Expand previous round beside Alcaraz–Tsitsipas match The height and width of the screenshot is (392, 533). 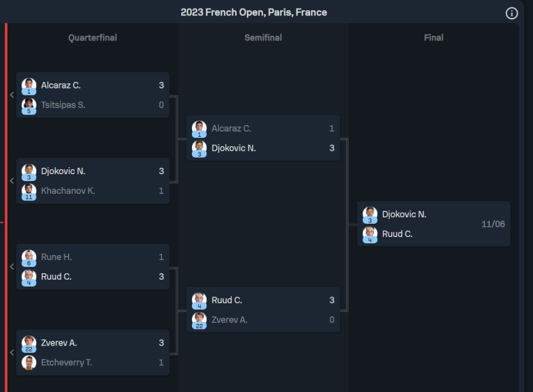click(x=12, y=95)
